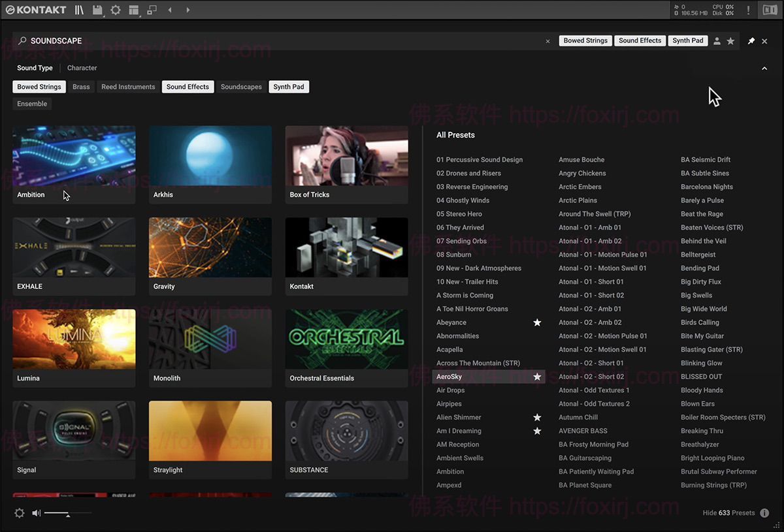The height and width of the screenshot is (532, 784).
Task: Switch to the Character tab
Action: pos(82,67)
